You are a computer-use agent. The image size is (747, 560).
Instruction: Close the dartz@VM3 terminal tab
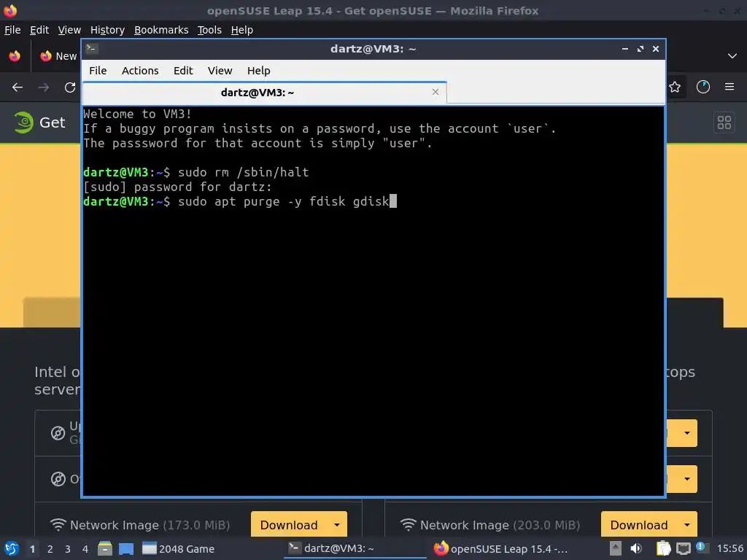coord(435,92)
